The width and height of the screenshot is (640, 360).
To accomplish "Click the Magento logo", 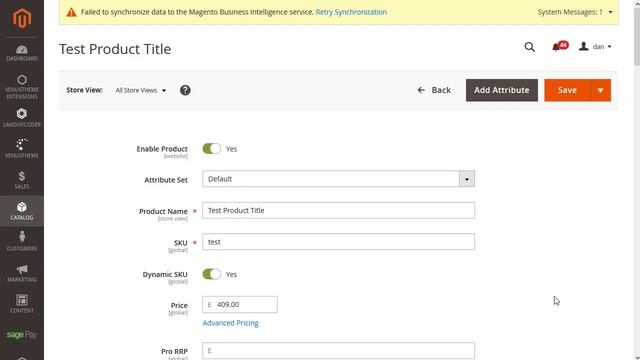I will (x=22, y=18).
